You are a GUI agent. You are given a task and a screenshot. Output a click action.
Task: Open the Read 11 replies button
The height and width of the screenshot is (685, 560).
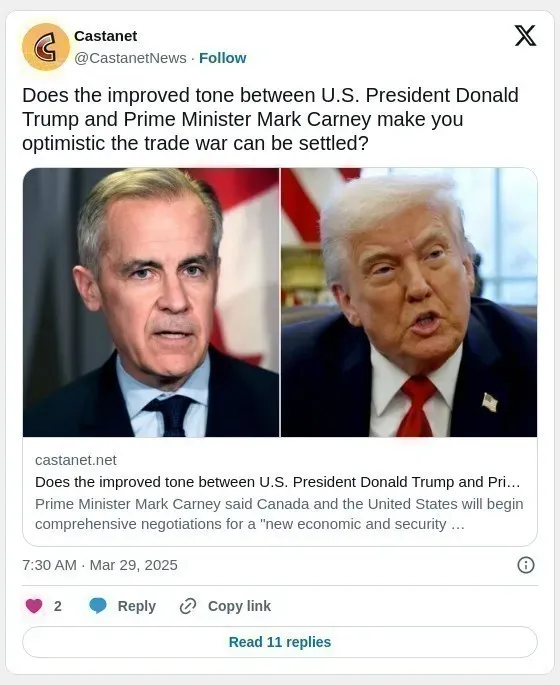point(280,642)
